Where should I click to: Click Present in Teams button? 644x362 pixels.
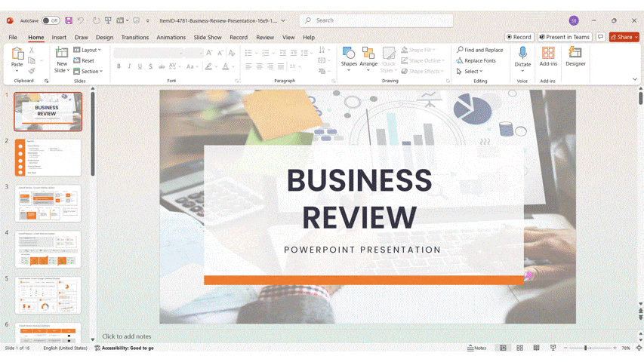pyautogui.click(x=565, y=37)
